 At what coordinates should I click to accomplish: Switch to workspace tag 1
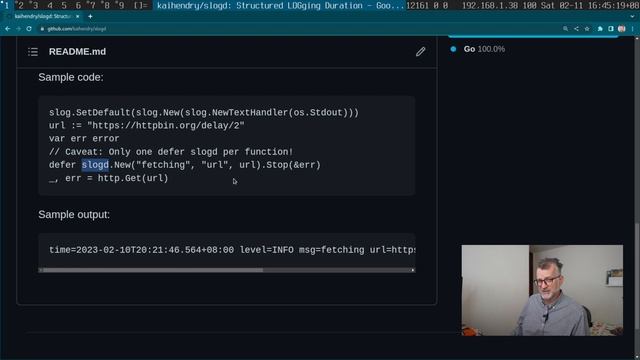[x=7, y=6]
